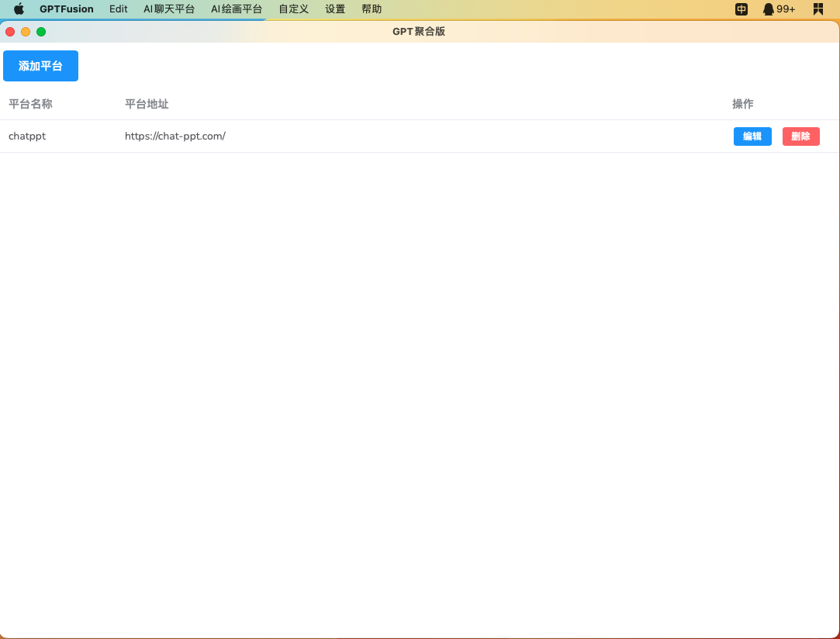Click the Chinese input method icon
This screenshot has height=639, width=840.
pyautogui.click(x=741, y=9)
